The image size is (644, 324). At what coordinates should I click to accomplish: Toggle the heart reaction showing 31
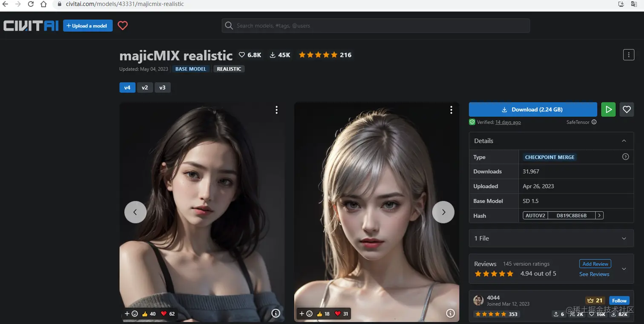[x=342, y=314]
